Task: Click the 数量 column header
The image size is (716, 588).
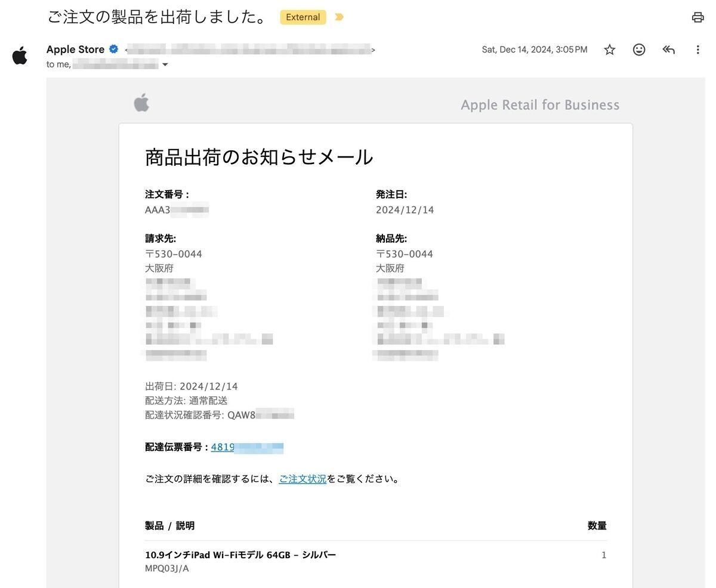Action: pos(597,525)
